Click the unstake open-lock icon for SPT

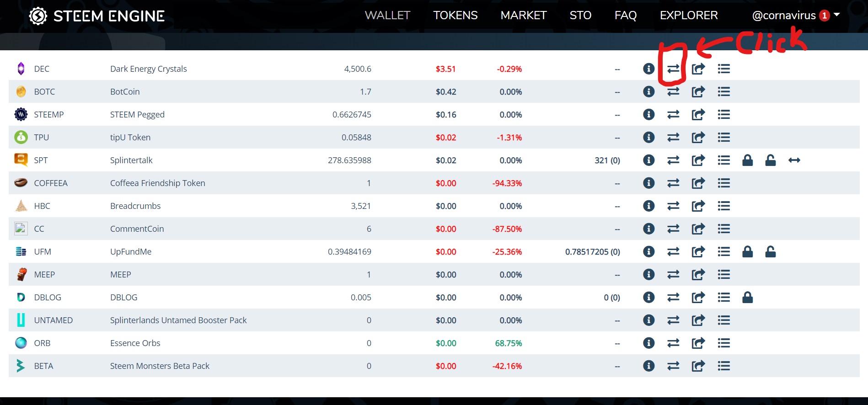coord(770,160)
